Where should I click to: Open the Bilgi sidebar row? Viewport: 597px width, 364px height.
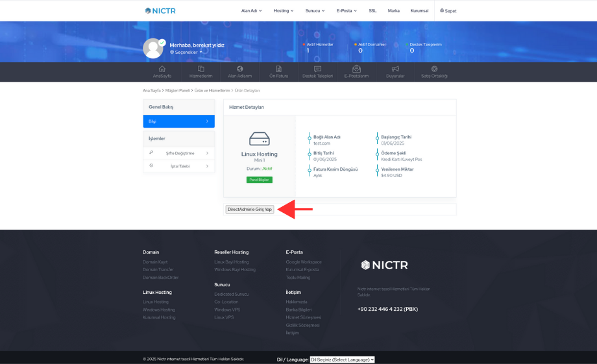click(179, 121)
